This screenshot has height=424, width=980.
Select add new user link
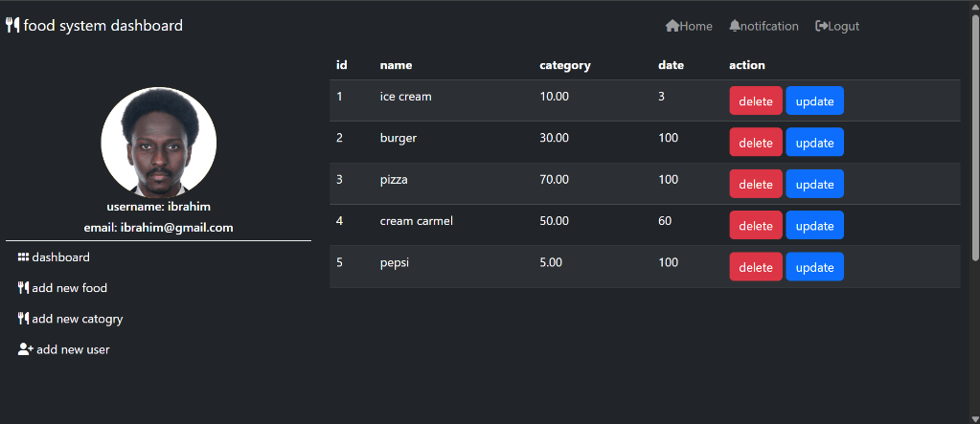pyautogui.click(x=73, y=349)
